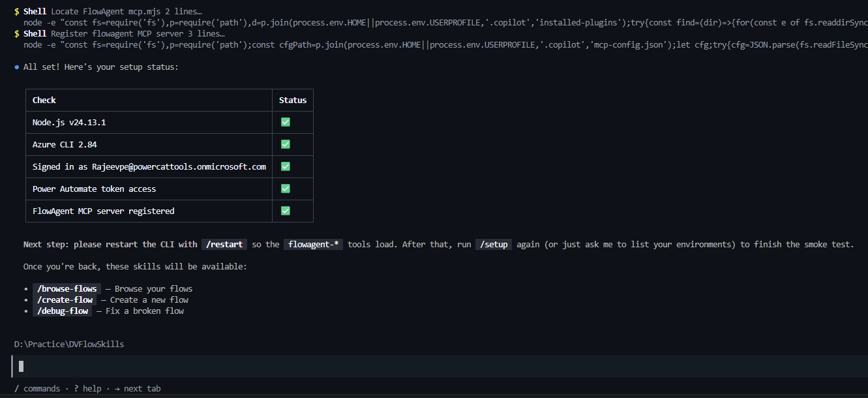Click the check for Power Automate token access
Screen dimensions: 868x398
(x=286, y=189)
